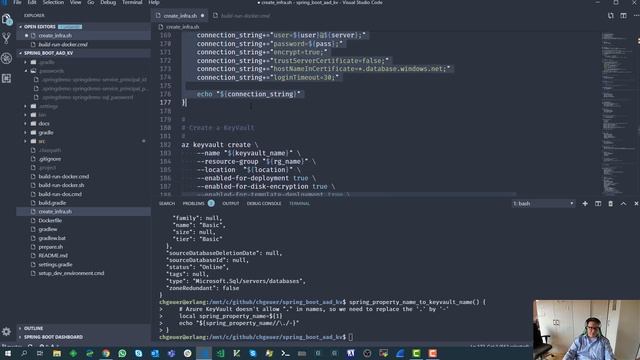Split the editor to the right
640x360 pixels.
pos(623,16)
